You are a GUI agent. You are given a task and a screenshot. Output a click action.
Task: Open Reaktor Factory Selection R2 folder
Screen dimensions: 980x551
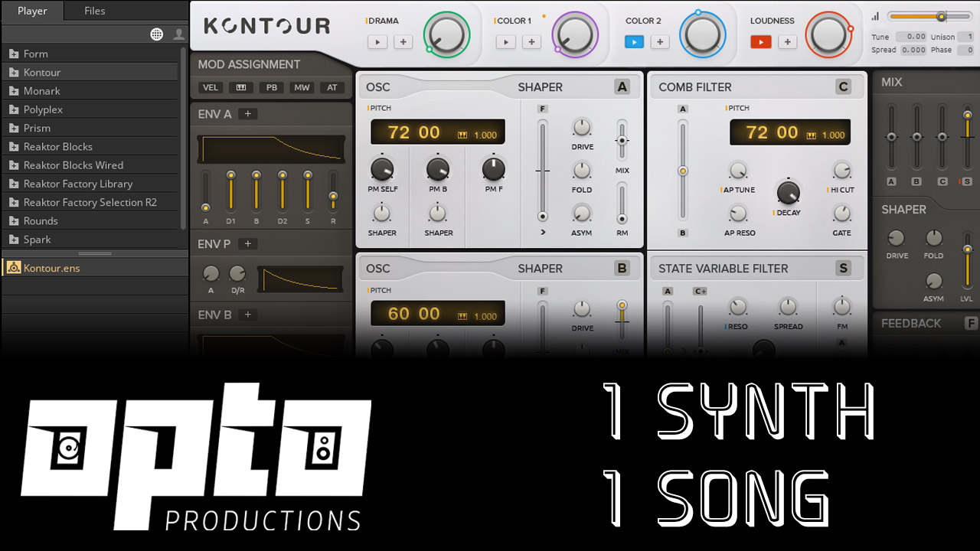(90, 202)
